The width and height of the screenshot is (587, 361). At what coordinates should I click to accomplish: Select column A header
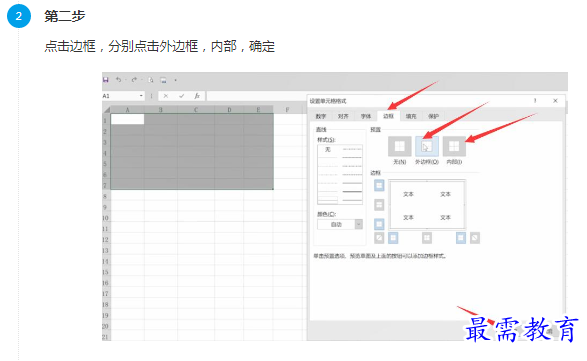click(128, 110)
